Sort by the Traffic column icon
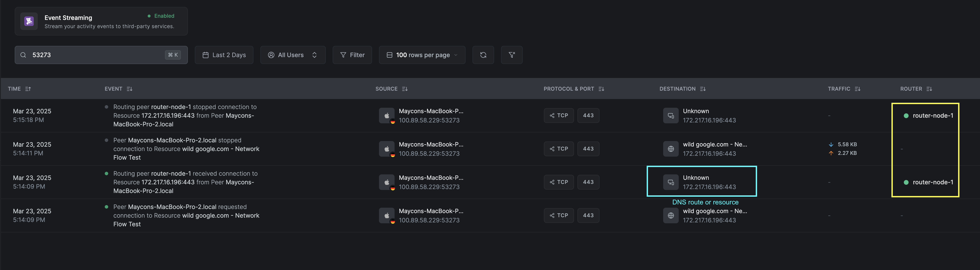The width and height of the screenshot is (980, 270). [x=857, y=89]
